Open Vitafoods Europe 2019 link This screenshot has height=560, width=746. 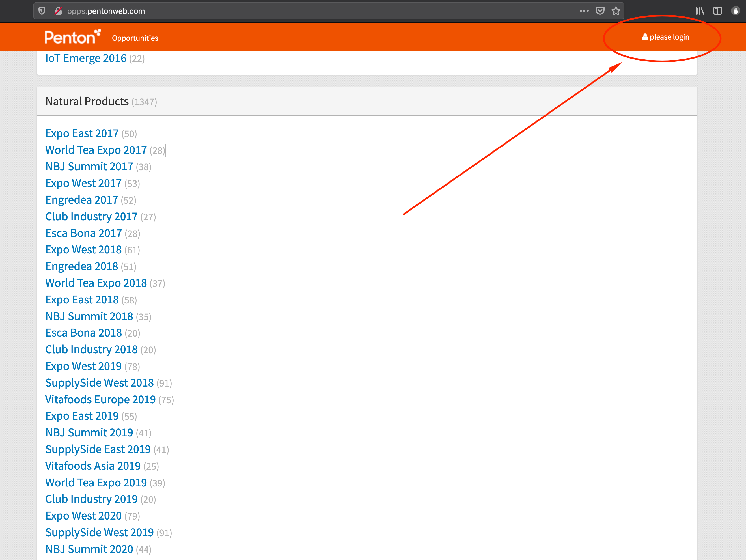tap(100, 399)
